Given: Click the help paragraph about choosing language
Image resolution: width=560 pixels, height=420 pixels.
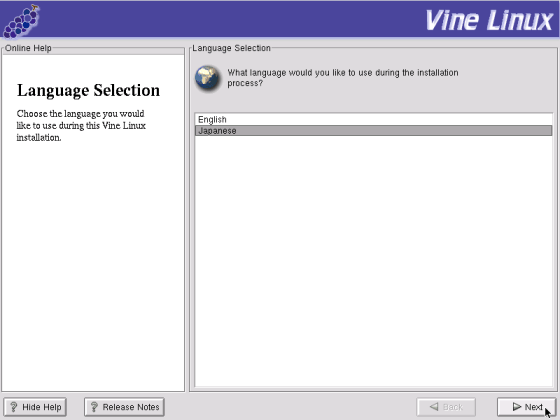Looking at the screenshot, I should point(81,125).
